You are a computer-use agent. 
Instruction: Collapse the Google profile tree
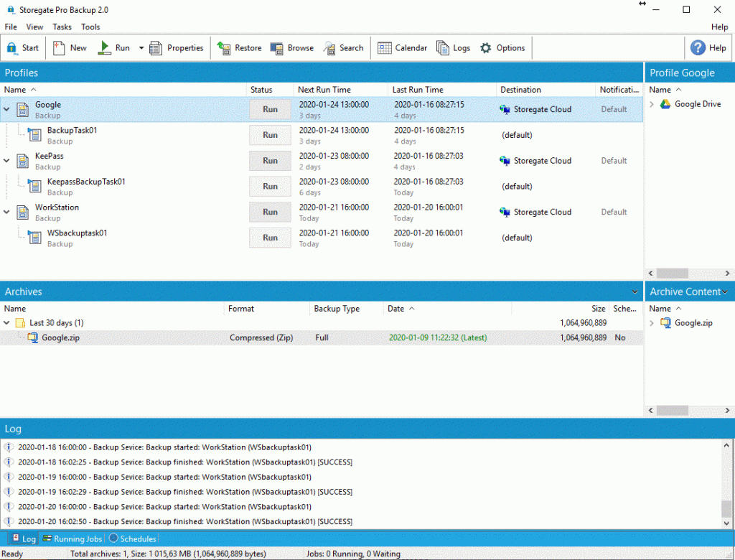6,109
